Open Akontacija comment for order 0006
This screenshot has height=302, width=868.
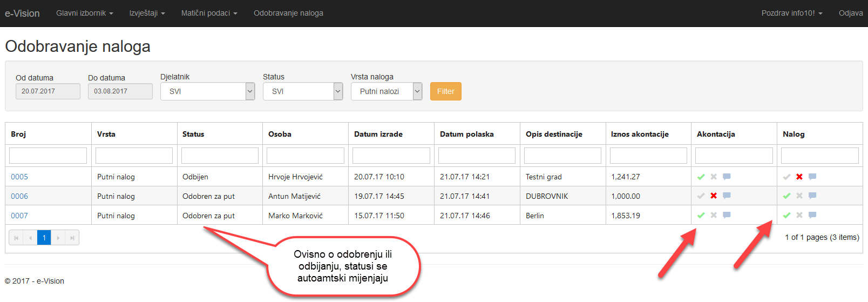(x=727, y=196)
